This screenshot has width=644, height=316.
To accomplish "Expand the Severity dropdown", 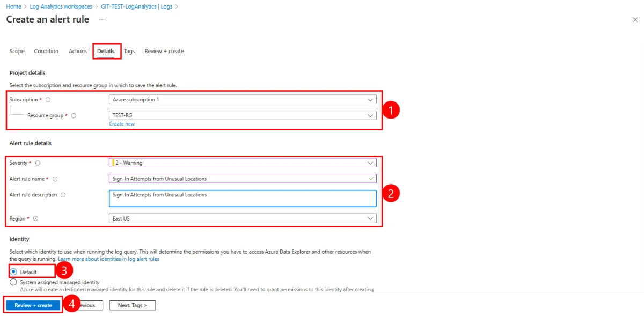I will 242,163.
